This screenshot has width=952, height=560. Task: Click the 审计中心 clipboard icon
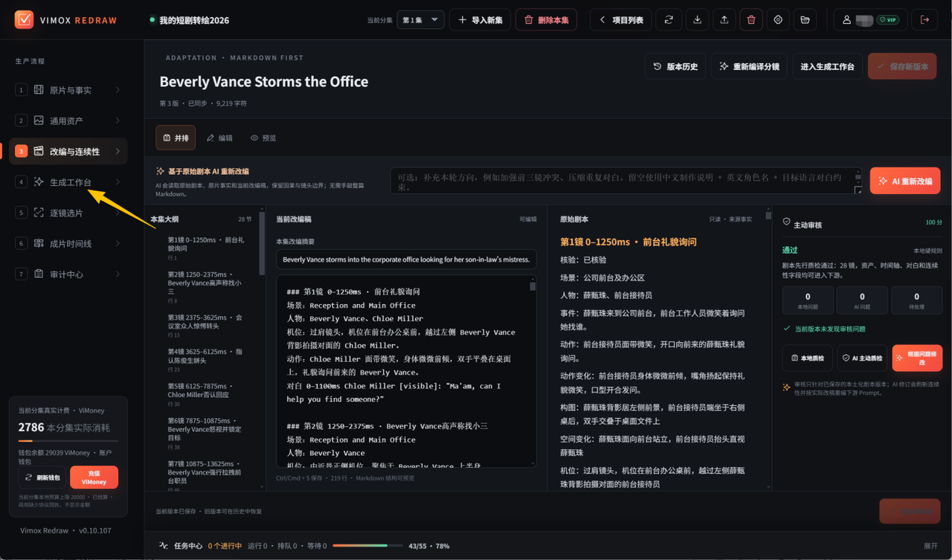pos(39,274)
